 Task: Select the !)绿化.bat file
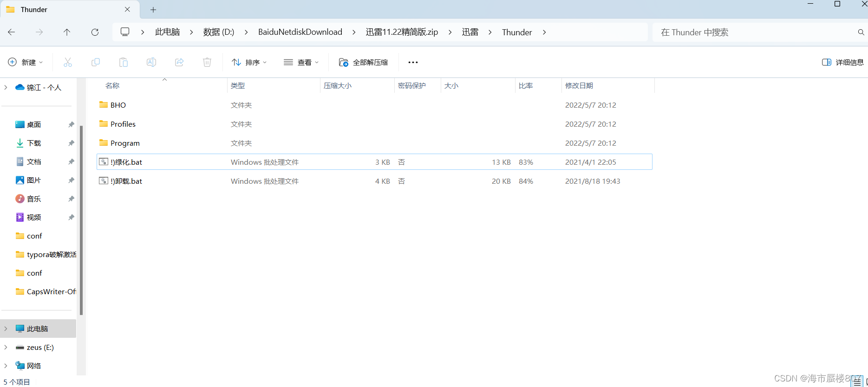[374, 162]
